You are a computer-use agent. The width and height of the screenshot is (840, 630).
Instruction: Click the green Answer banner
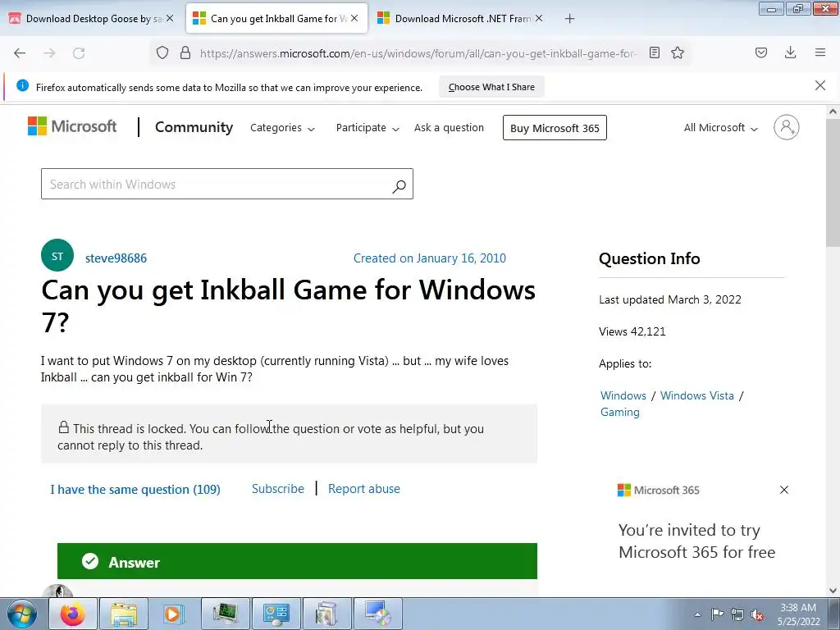click(297, 561)
